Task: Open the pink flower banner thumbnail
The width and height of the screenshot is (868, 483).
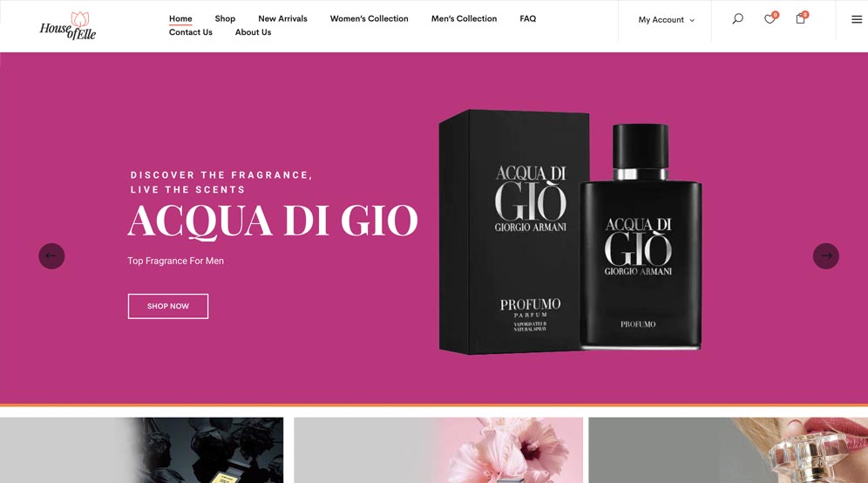Action: click(x=438, y=451)
